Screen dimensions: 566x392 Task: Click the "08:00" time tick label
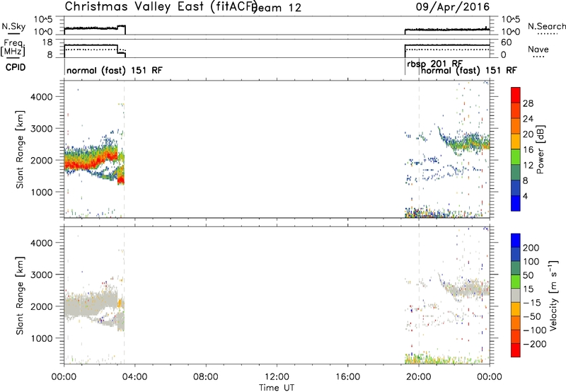206,377
